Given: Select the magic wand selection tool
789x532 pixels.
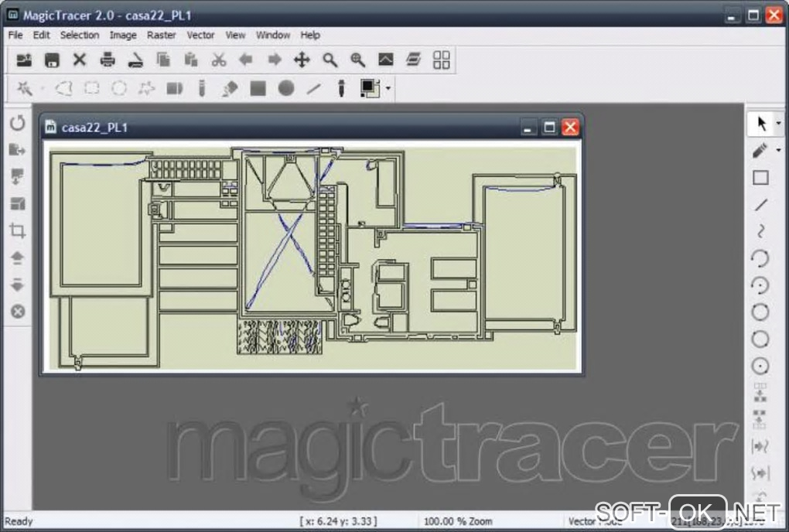Looking at the screenshot, I should tap(24, 88).
